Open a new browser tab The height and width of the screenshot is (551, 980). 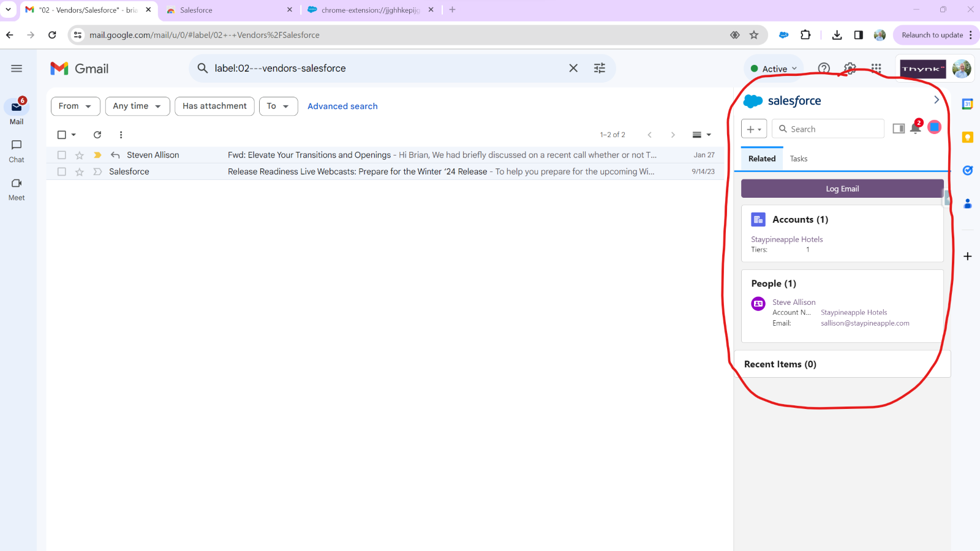452,10
